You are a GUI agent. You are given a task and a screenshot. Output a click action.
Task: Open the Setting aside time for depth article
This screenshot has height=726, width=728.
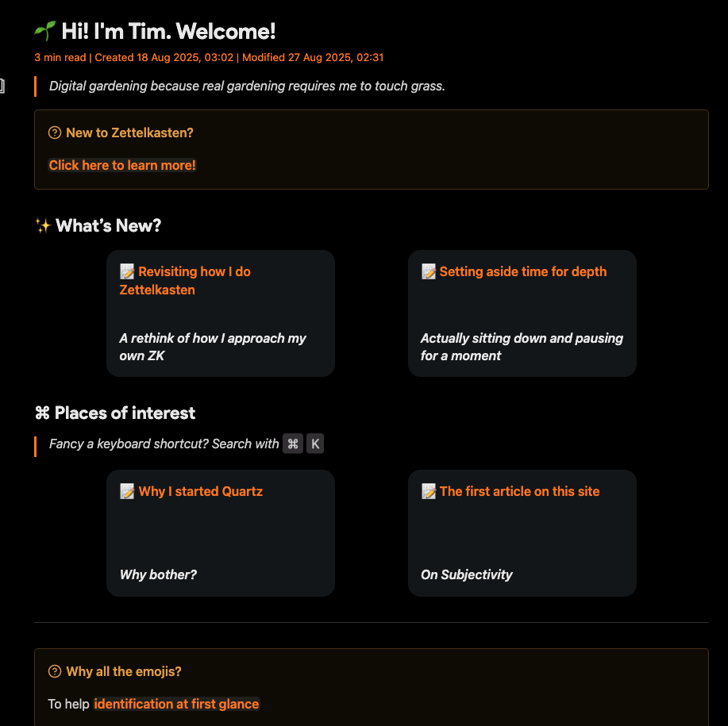[522, 271]
